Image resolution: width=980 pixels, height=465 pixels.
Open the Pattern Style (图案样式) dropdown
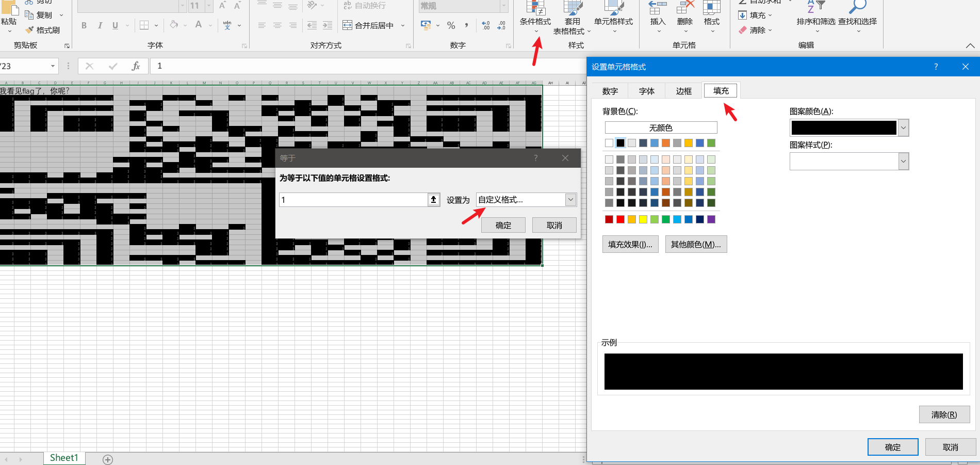(x=903, y=162)
